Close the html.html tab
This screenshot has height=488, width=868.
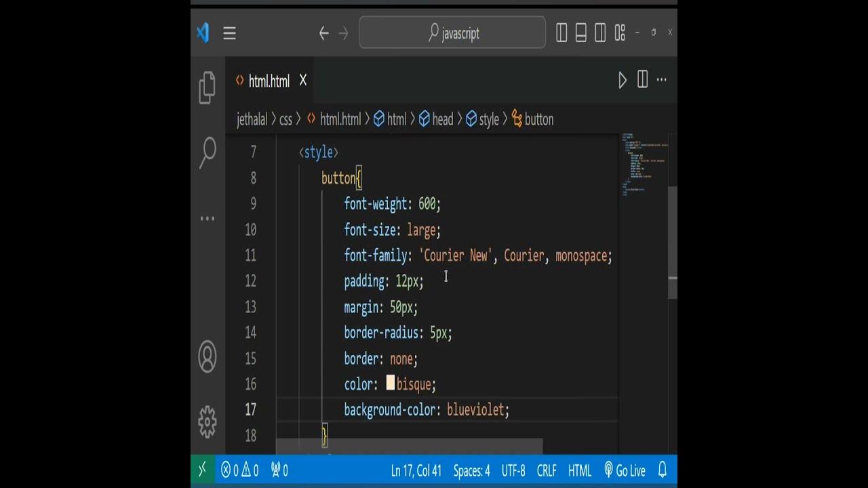coord(303,81)
